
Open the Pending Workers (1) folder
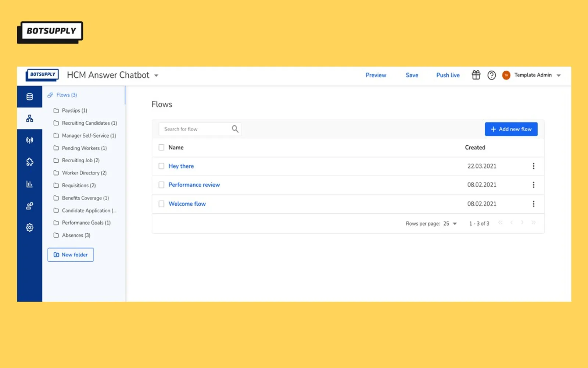pos(80,148)
